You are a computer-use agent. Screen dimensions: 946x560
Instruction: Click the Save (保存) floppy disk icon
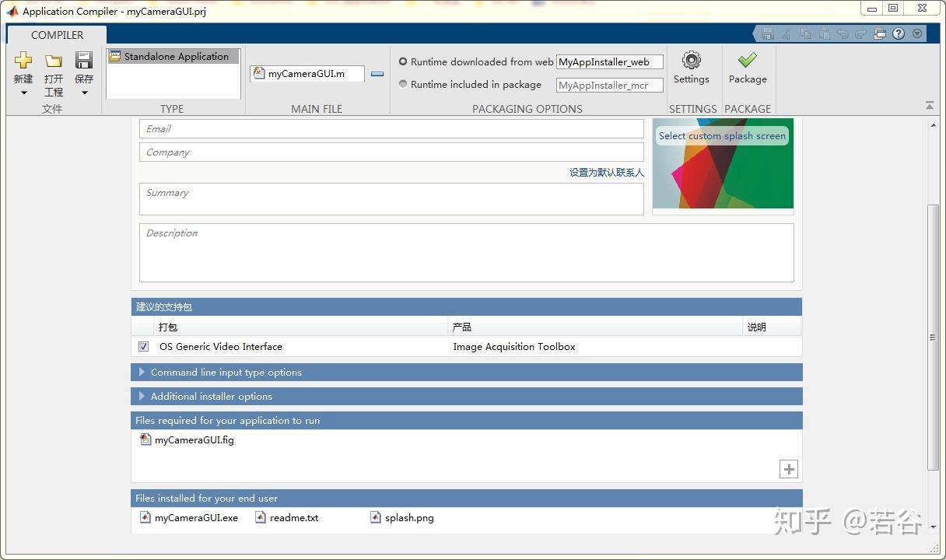(83, 61)
